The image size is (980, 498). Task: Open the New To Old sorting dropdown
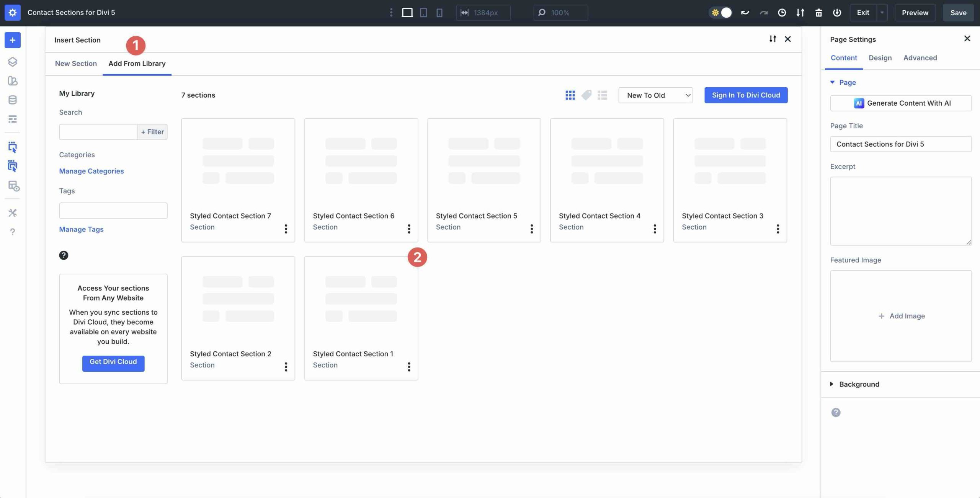(655, 95)
